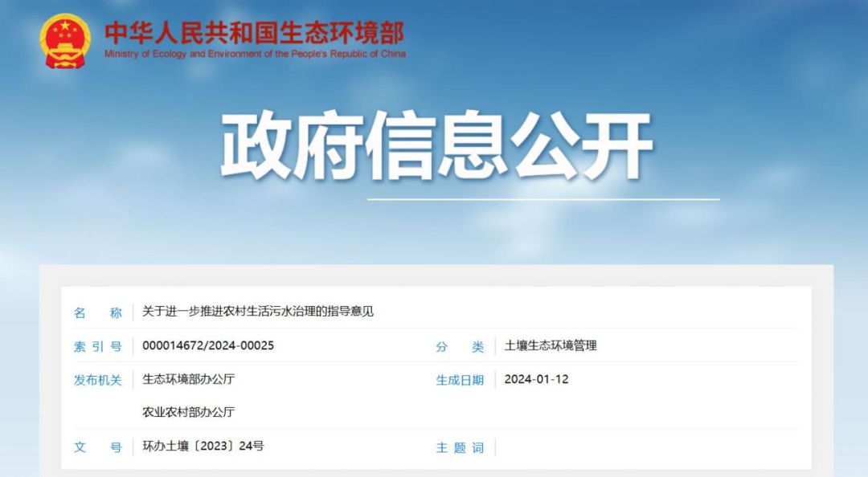The image size is (868, 477).
Task: Click the 文号 field label
Action: (x=97, y=447)
